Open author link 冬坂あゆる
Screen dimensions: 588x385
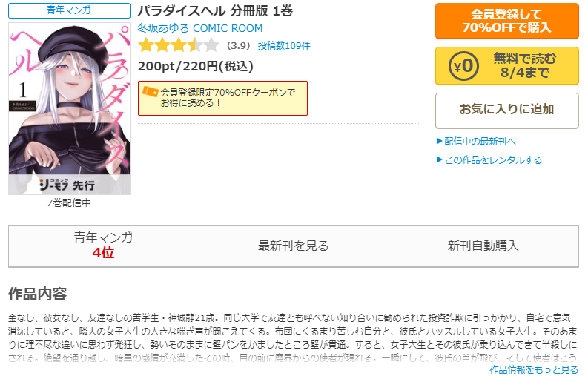pyautogui.click(x=163, y=28)
